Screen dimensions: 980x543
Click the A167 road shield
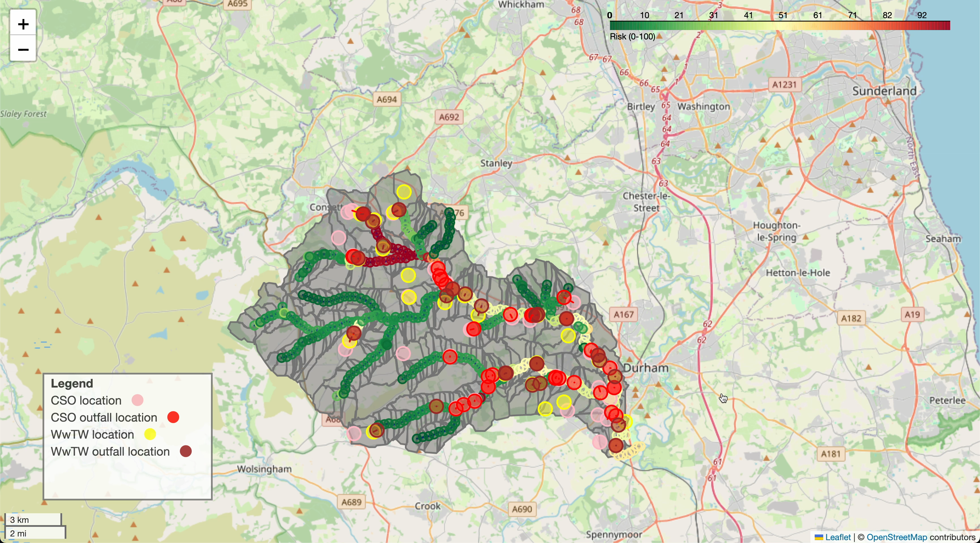tap(624, 314)
